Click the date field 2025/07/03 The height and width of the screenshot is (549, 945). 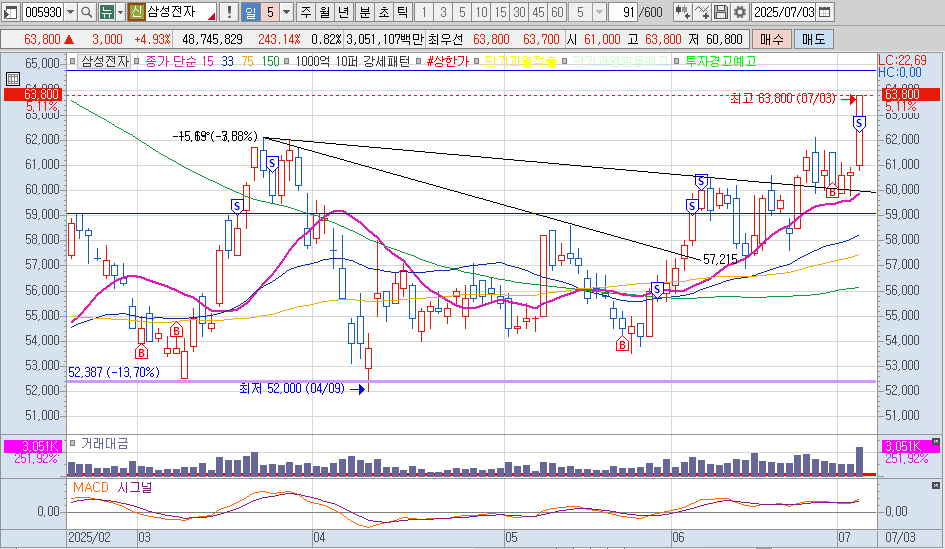coord(783,11)
